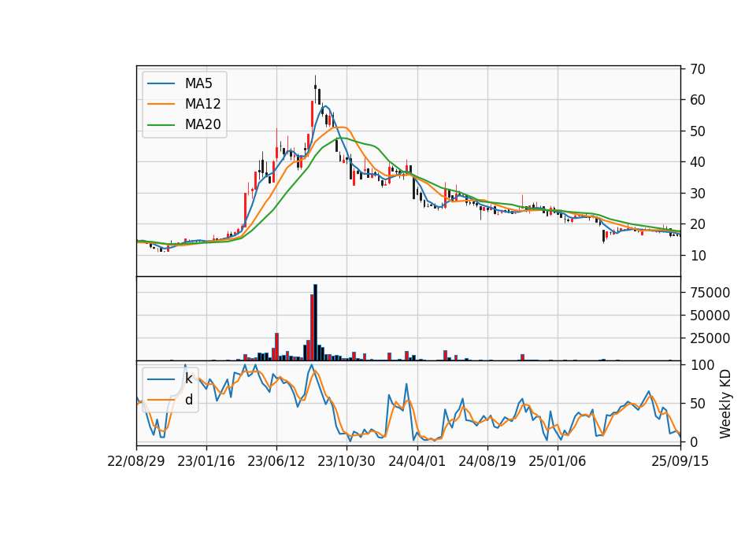
Task: Click the 24/04/01 date axis label
Action: [x=417, y=461]
